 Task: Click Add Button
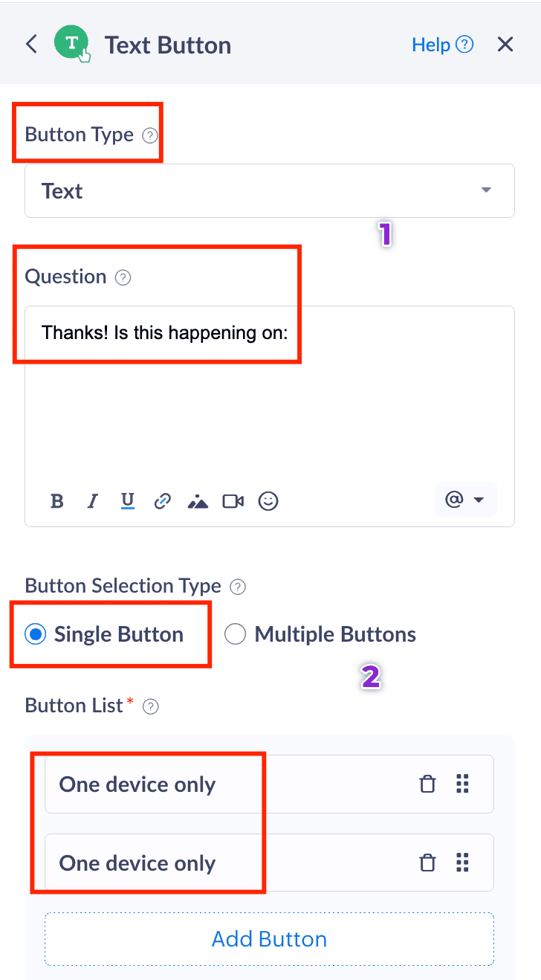coord(269,939)
